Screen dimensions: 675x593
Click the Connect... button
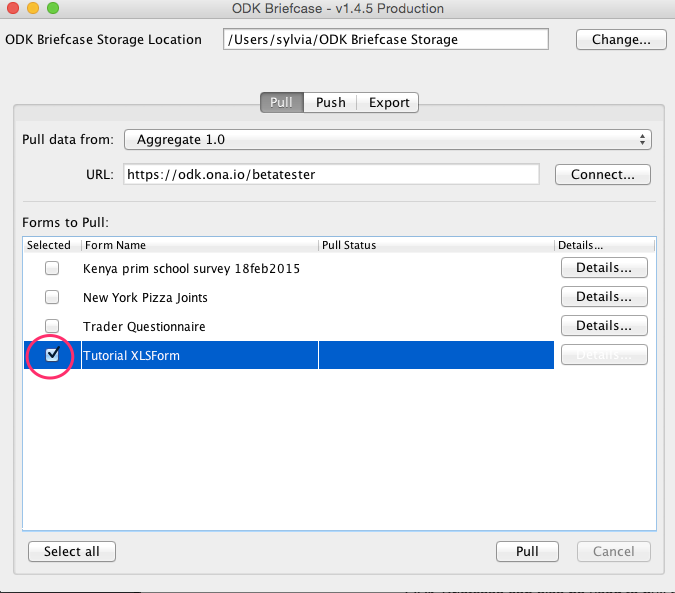coord(603,174)
